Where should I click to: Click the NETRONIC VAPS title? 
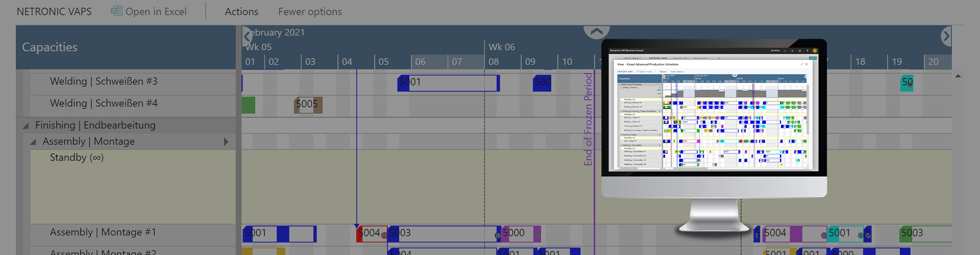pyautogui.click(x=54, y=11)
